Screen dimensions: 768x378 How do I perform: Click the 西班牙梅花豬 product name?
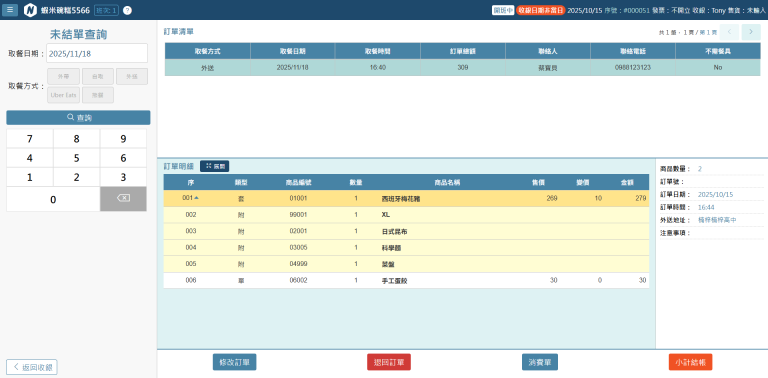pyautogui.click(x=401, y=199)
